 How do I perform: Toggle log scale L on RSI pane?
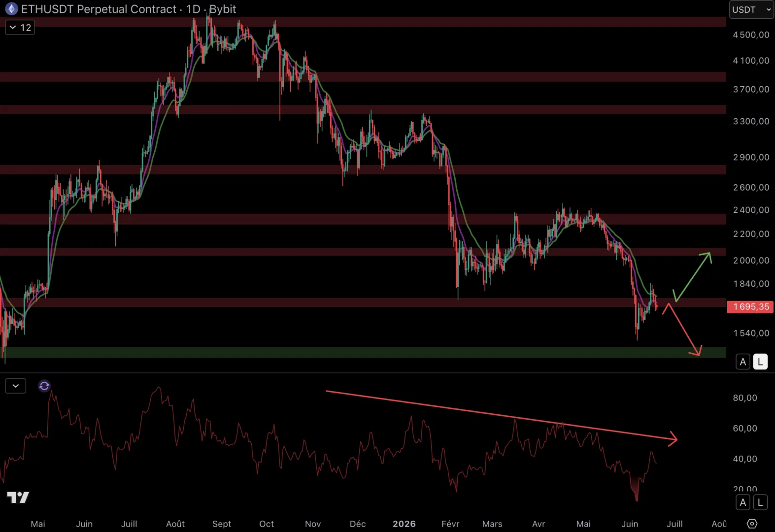coord(760,502)
